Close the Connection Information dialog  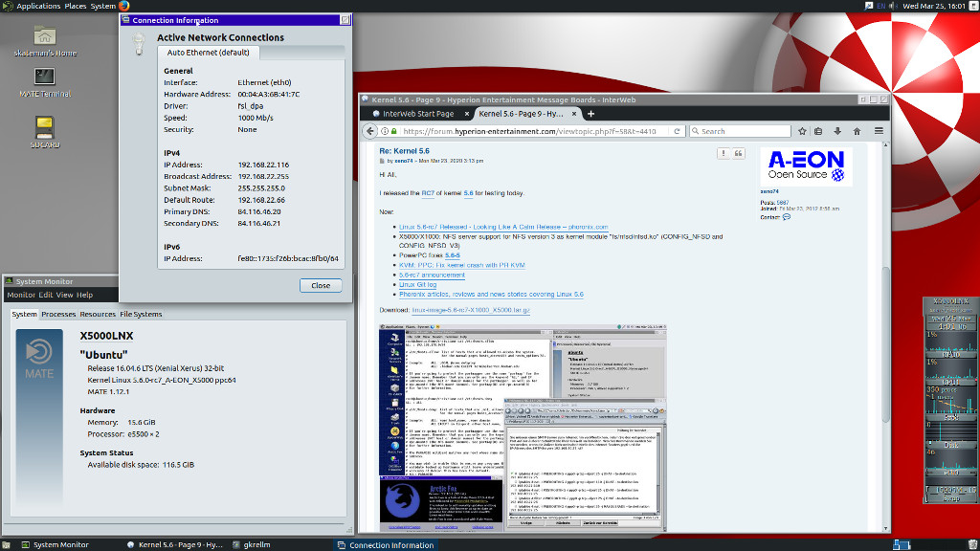(321, 285)
